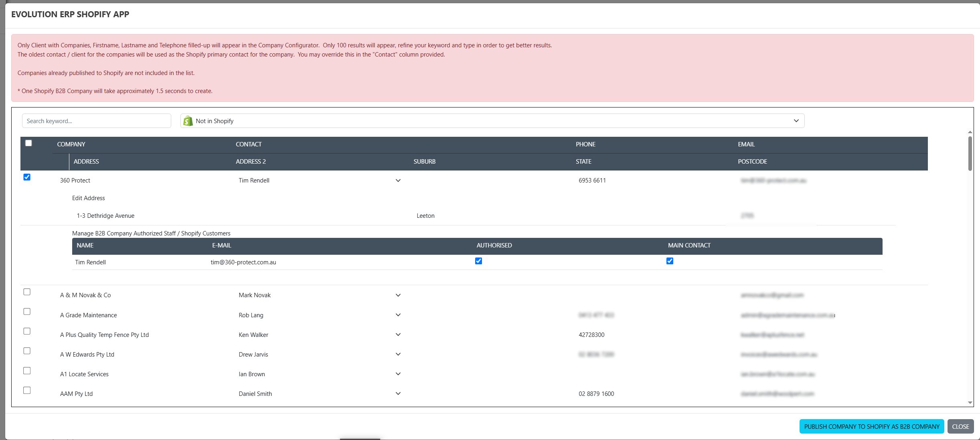Click Tim Rendell in the staff table
980x440 pixels.
point(91,262)
